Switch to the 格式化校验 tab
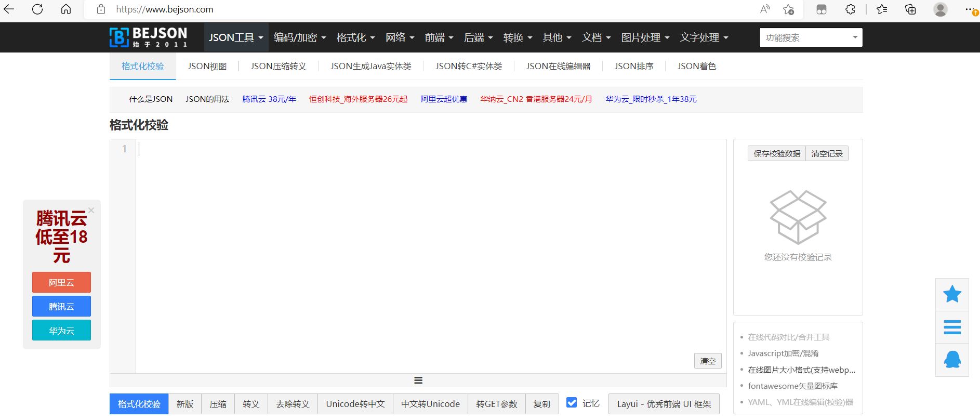The width and height of the screenshot is (980, 420). tap(143, 66)
